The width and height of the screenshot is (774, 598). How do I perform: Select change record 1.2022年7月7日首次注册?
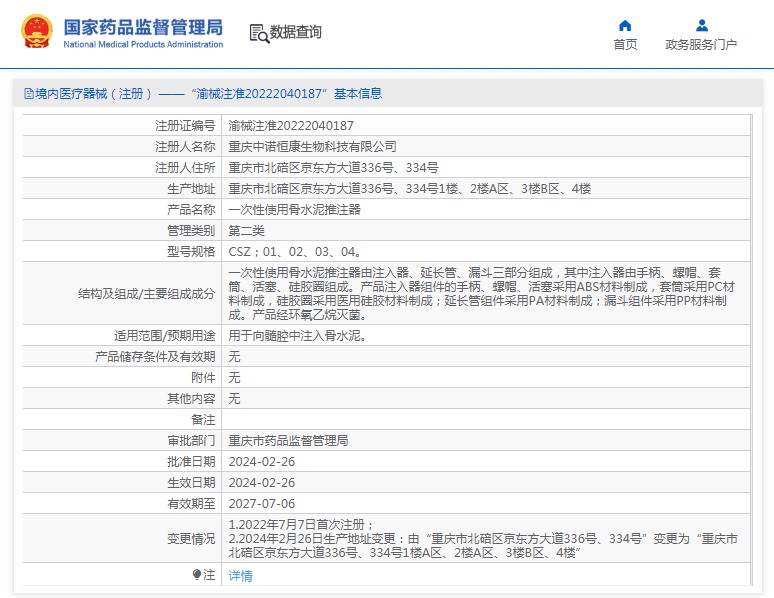(x=301, y=524)
